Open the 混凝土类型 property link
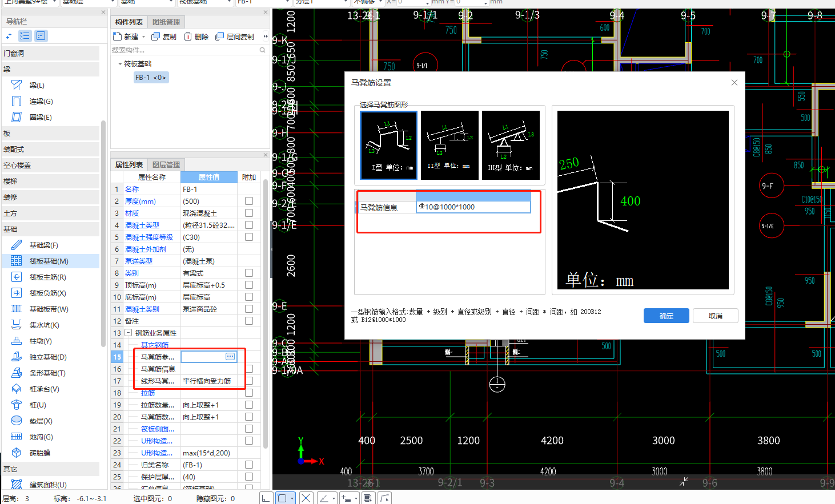The width and height of the screenshot is (835, 504). pos(142,225)
